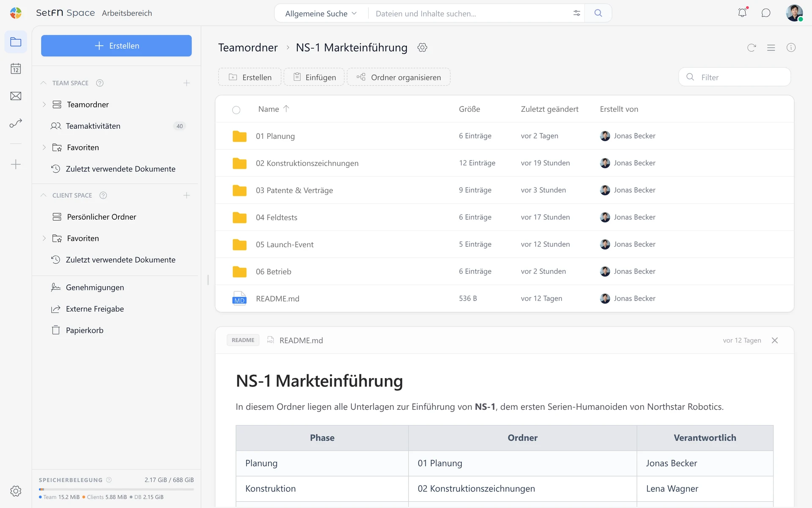
Task: Open settings gear at bottom left
Action: click(16, 491)
